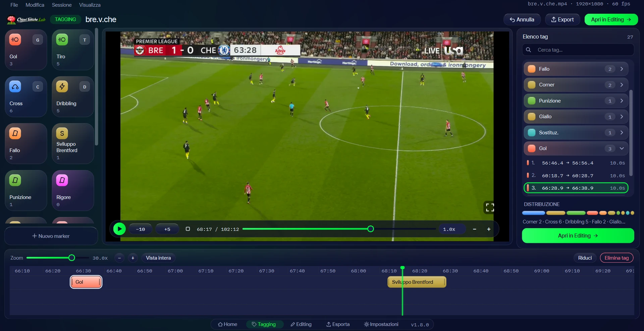Click the Tiro marker icon

(x=62, y=40)
